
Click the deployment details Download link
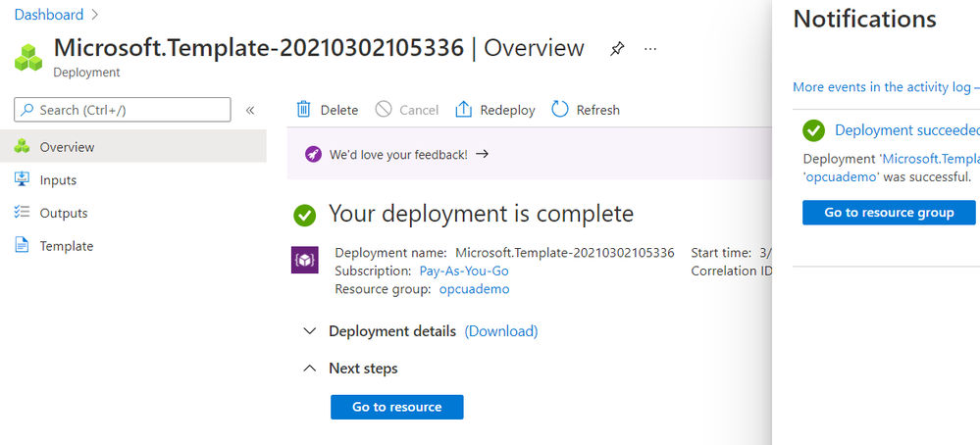click(500, 330)
